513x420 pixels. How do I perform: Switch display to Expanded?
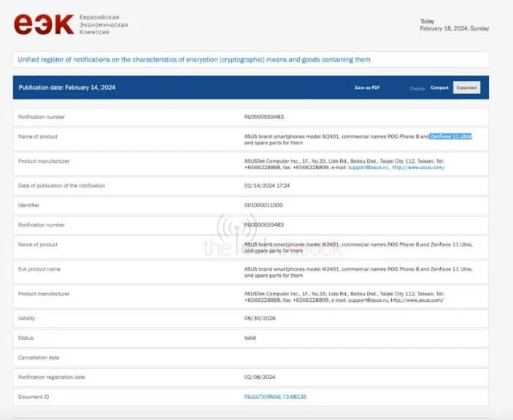[466, 87]
